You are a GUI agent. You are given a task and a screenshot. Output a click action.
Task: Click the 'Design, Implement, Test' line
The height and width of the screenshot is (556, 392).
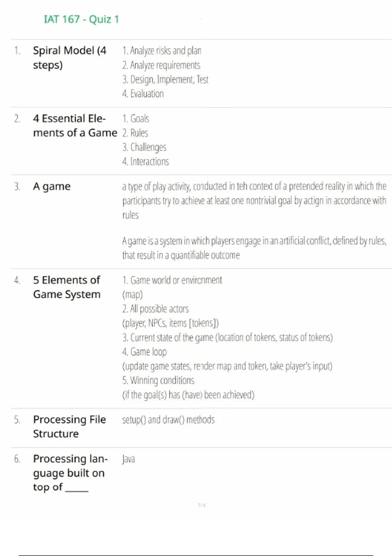click(x=166, y=79)
